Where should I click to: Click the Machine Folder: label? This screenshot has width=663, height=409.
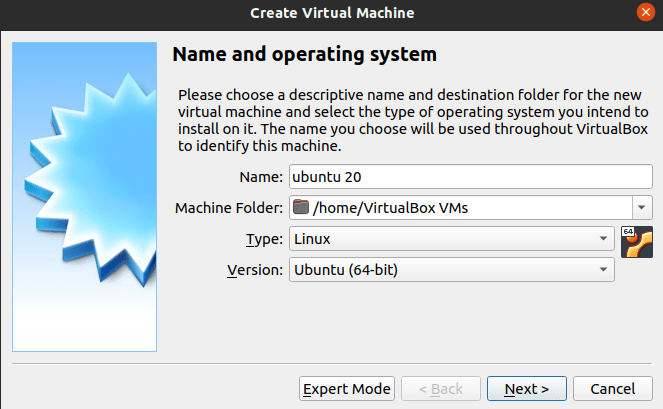(229, 208)
